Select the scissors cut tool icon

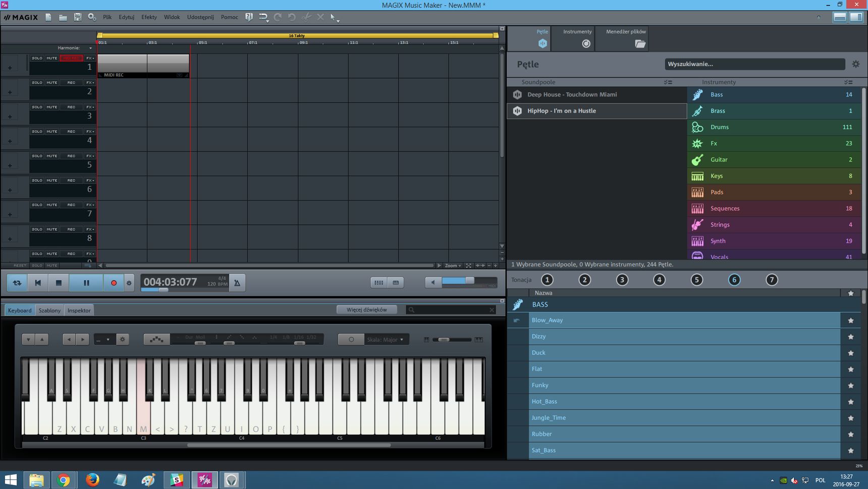point(306,17)
